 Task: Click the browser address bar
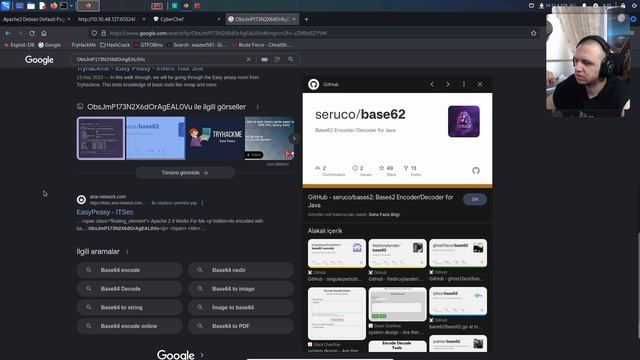coord(314,33)
